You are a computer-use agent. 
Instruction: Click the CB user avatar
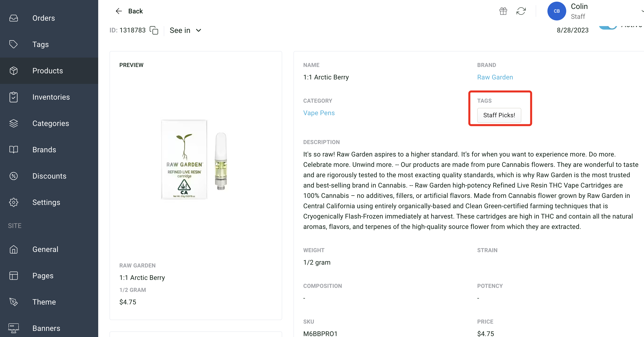(557, 11)
